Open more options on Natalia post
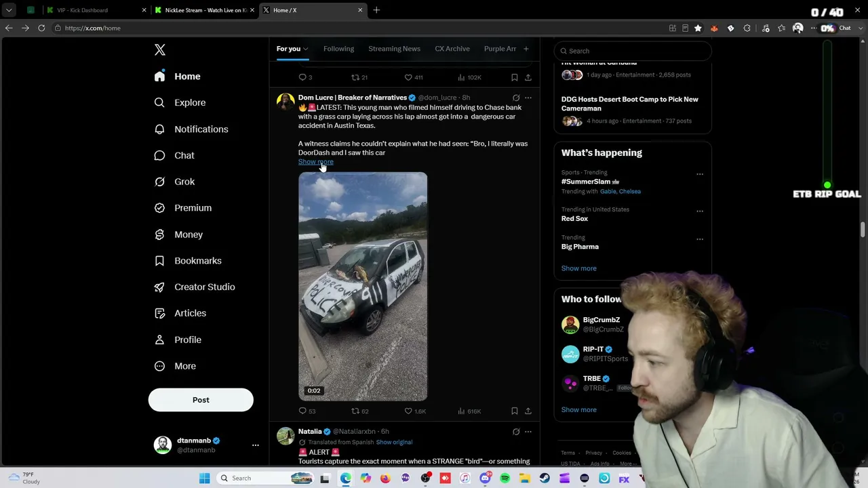 pos(528,432)
